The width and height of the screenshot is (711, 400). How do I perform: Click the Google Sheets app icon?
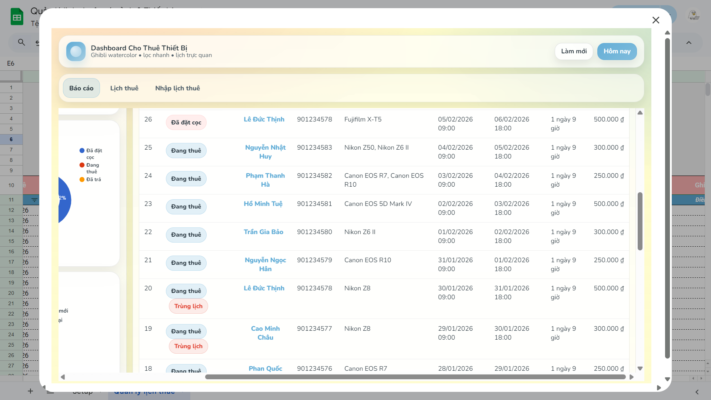pyautogui.click(x=17, y=15)
